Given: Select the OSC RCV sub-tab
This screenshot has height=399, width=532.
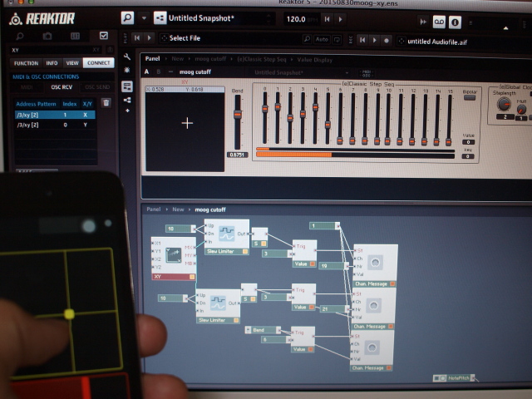Looking at the screenshot, I should (62, 87).
